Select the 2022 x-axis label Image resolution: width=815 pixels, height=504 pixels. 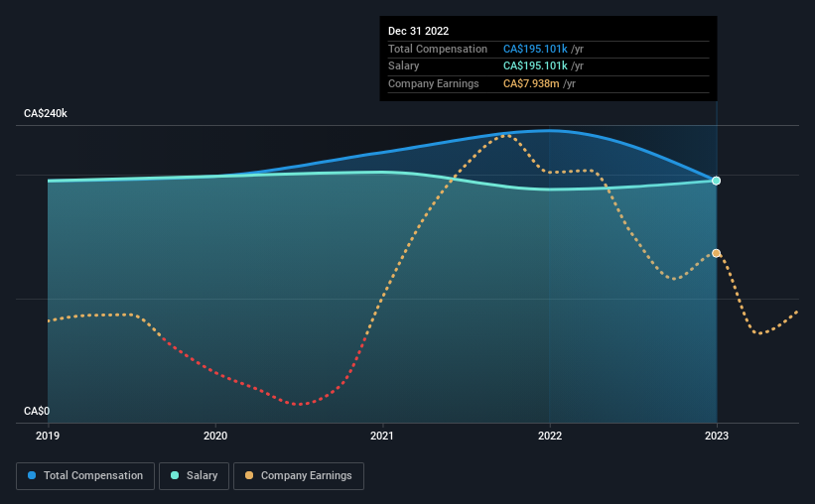coord(550,436)
